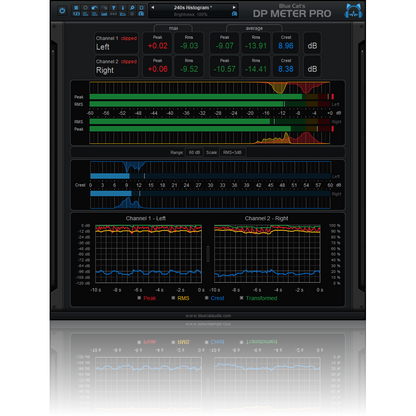Click the redo arrow icon
416x416 pixels.
point(104,7)
